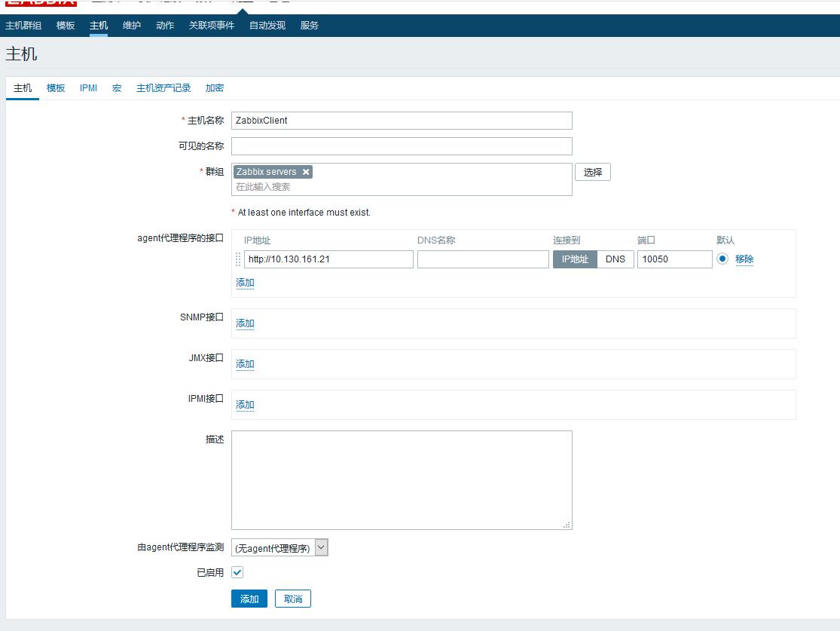Viewport: 840px width, 631px height.
Task: Add a JMX interface
Action: [x=245, y=364]
